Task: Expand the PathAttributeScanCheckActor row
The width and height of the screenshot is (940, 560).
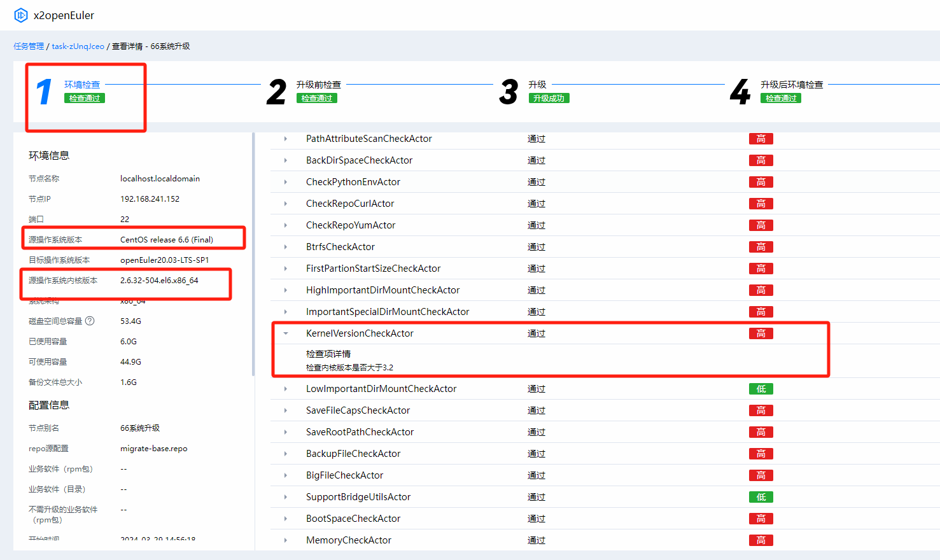Action: coord(286,139)
